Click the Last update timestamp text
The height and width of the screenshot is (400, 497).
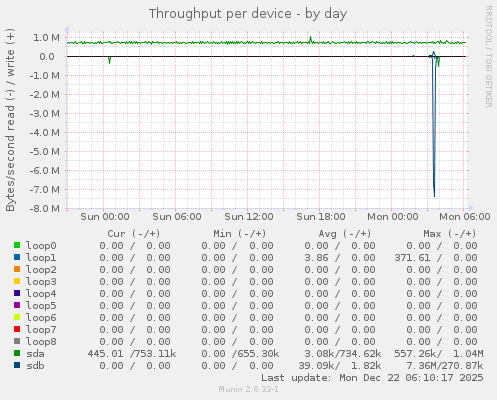tap(372, 378)
